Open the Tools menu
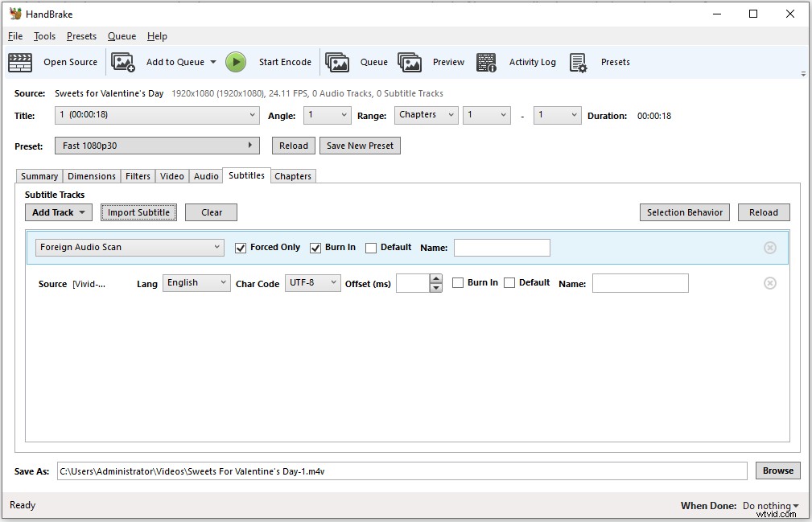Screen dimensions: 812x522 coord(44,36)
